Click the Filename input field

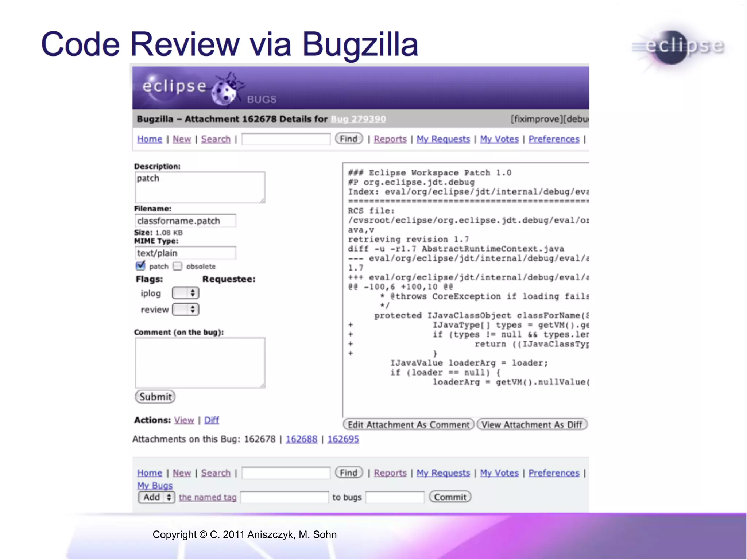(x=185, y=221)
